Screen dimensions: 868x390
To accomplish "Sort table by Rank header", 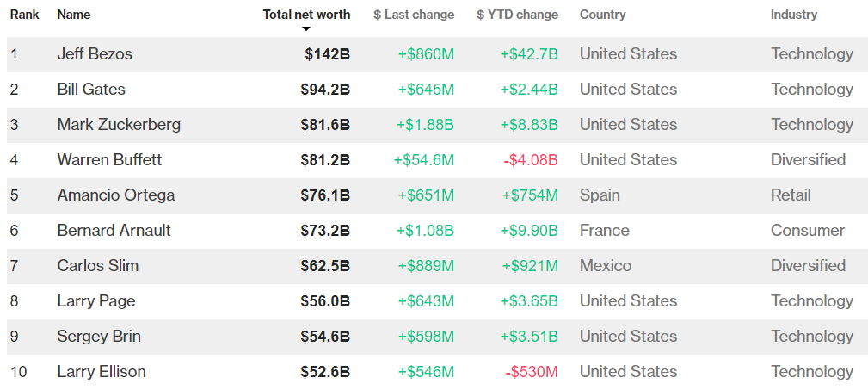I will click(24, 15).
